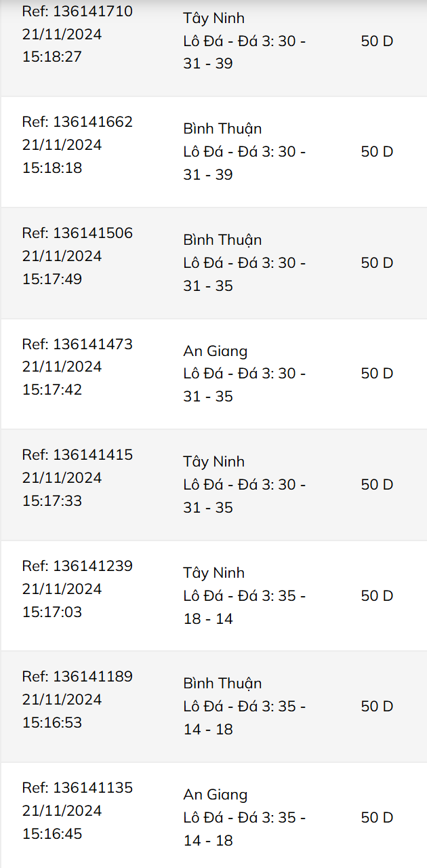Click An Giang in the 15:16:45 row
This screenshot has width=427, height=868.
tap(215, 795)
